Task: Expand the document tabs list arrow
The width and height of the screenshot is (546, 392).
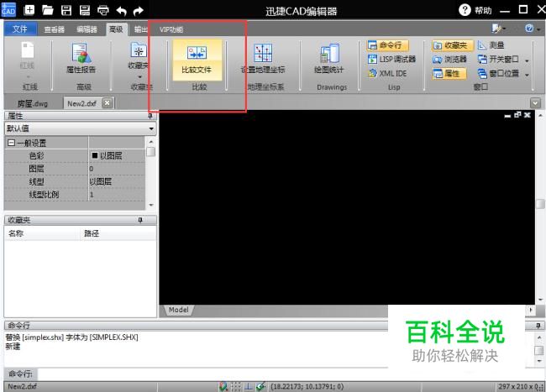Action: [535, 103]
